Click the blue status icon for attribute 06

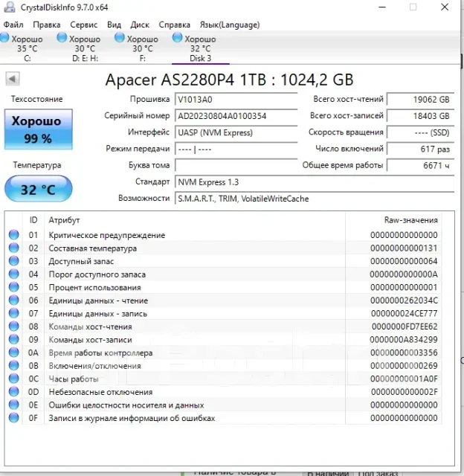point(13,300)
